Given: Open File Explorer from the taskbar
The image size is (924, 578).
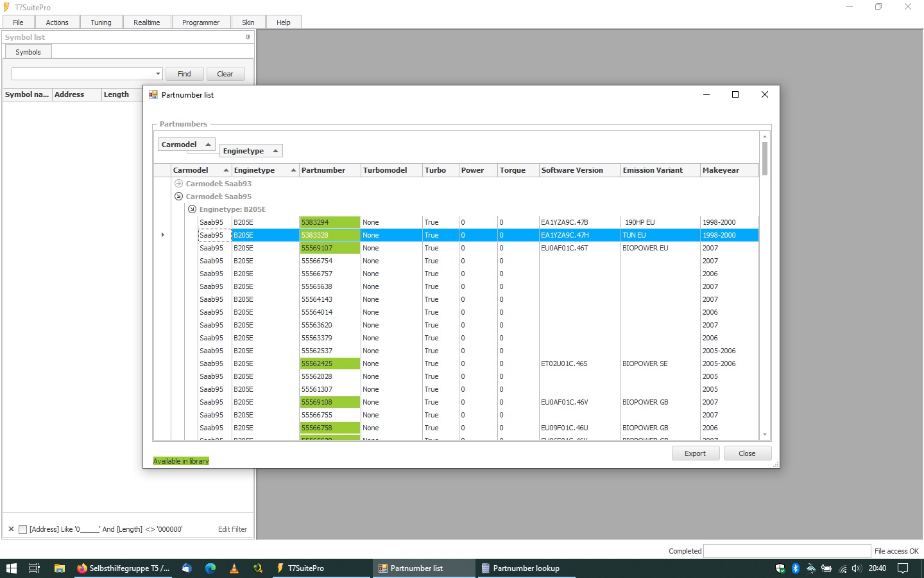Looking at the screenshot, I should (60, 568).
